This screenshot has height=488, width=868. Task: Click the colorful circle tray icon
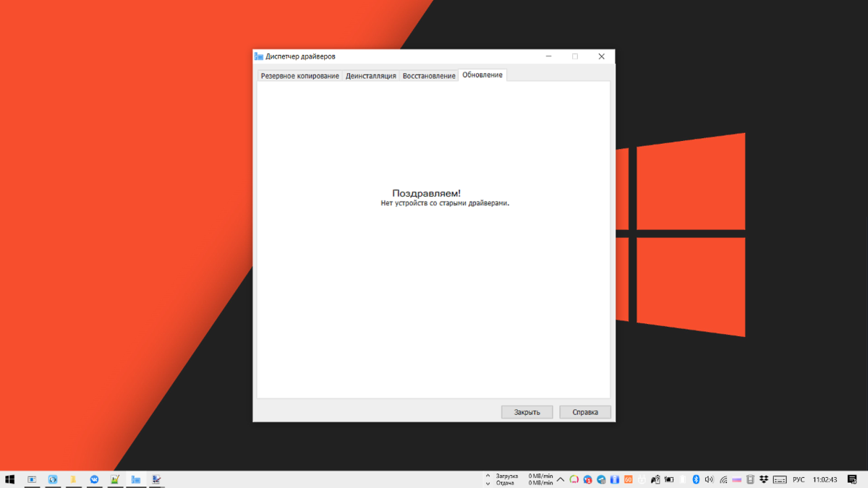[574, 479]
